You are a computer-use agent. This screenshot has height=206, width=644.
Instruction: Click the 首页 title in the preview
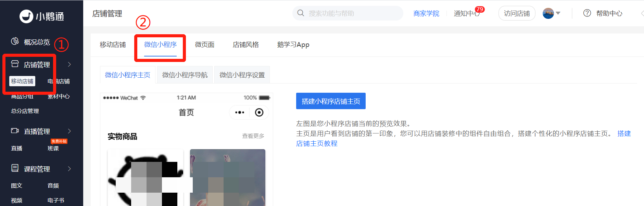click(x=186, y=112)
